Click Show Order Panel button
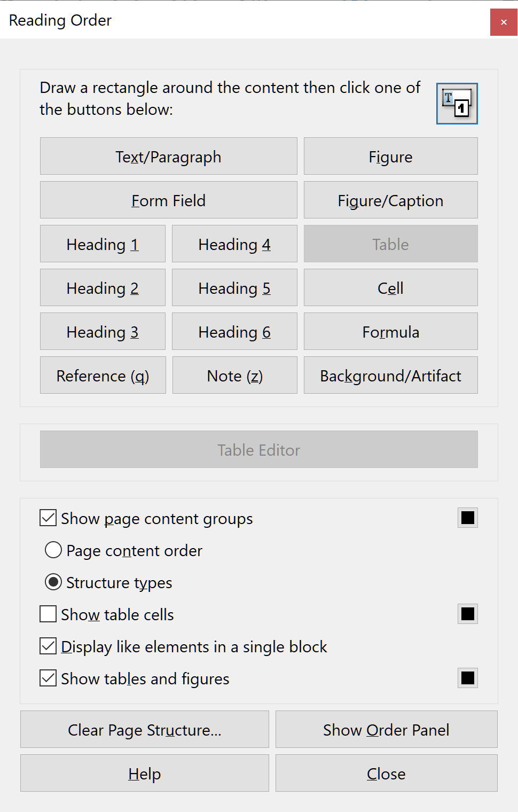This screenshot has width=518, height=812. point(386,730)
